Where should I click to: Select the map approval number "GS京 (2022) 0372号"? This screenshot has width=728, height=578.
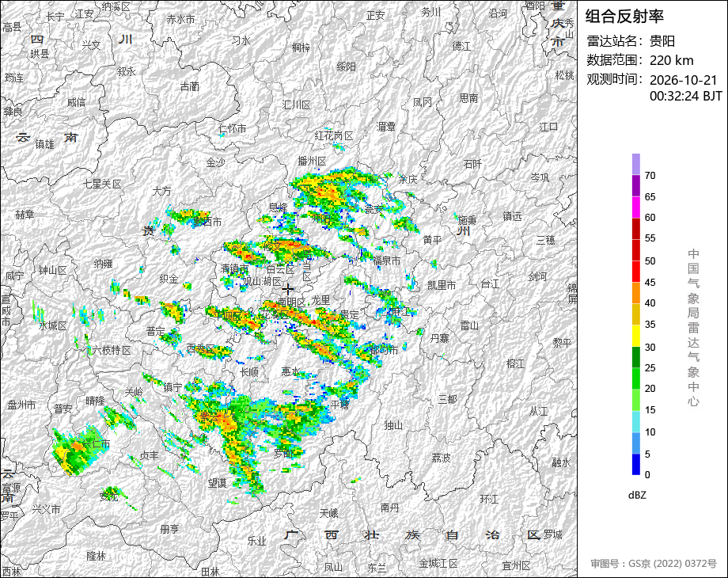(x=673, y=564)
